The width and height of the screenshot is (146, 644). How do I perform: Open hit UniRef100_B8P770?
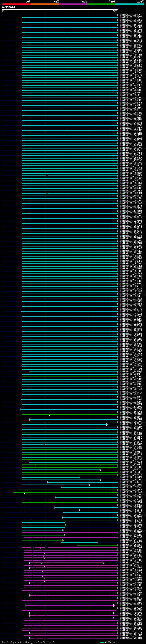coord(131,75)
